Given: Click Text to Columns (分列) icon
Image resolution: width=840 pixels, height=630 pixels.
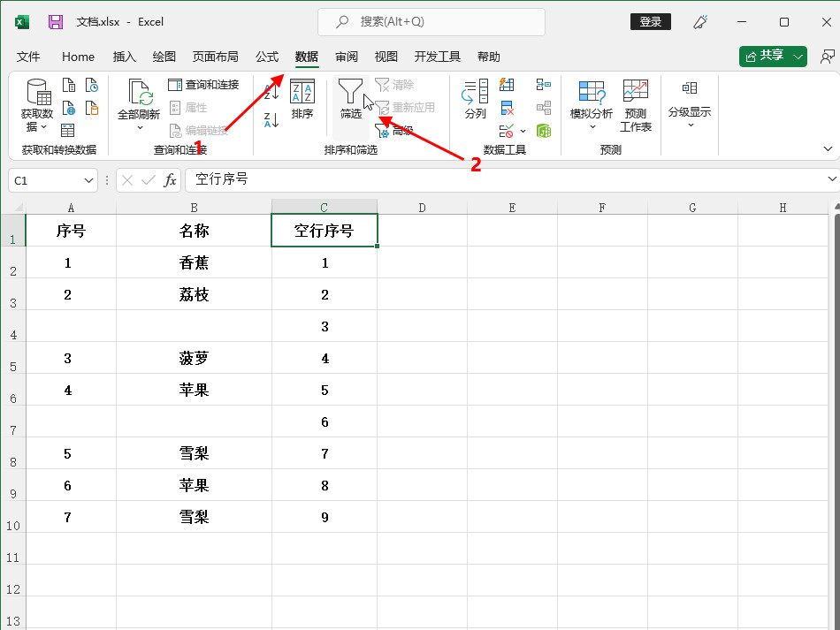Looking at the screenshot, I should 476,97.
